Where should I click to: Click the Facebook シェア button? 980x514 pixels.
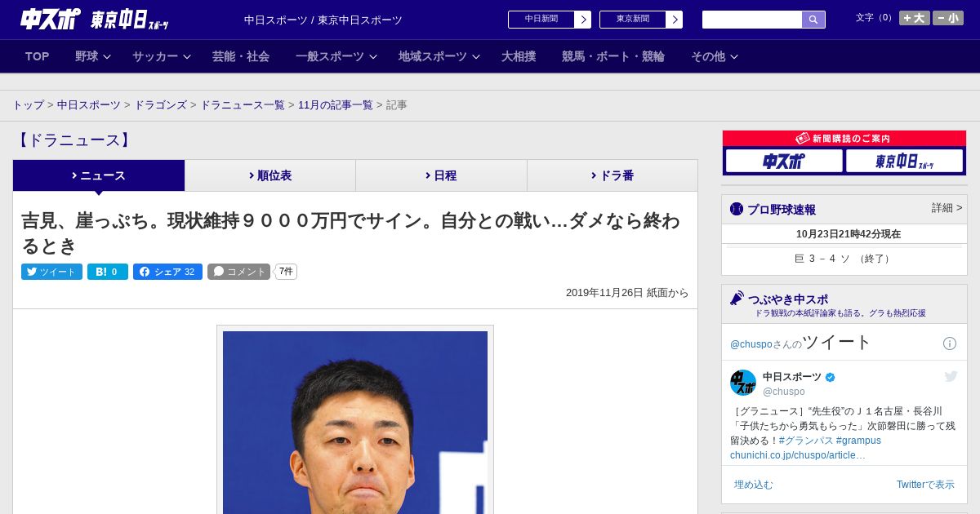[167, 272]
